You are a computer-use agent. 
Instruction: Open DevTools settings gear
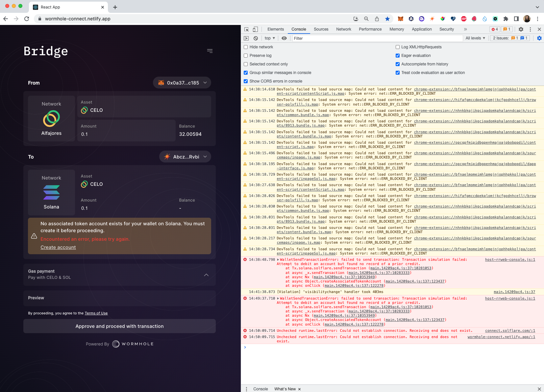pyautogui.click(x=521, y=29)
